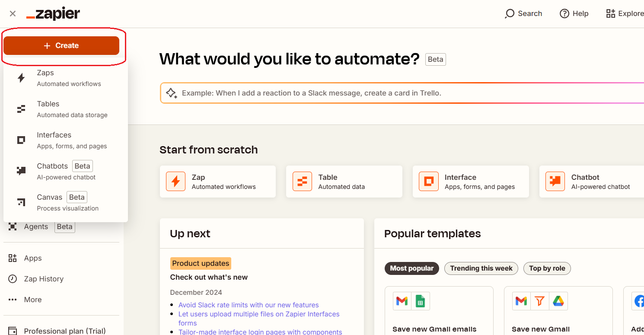
Task: Start a Table from scratch card
Action: (x=344, y=182)
